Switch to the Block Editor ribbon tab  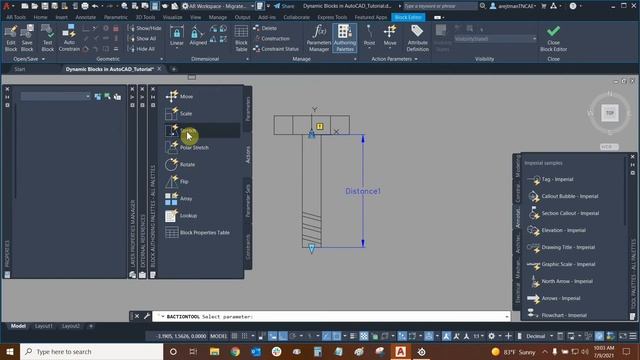[x=408, y=17]
